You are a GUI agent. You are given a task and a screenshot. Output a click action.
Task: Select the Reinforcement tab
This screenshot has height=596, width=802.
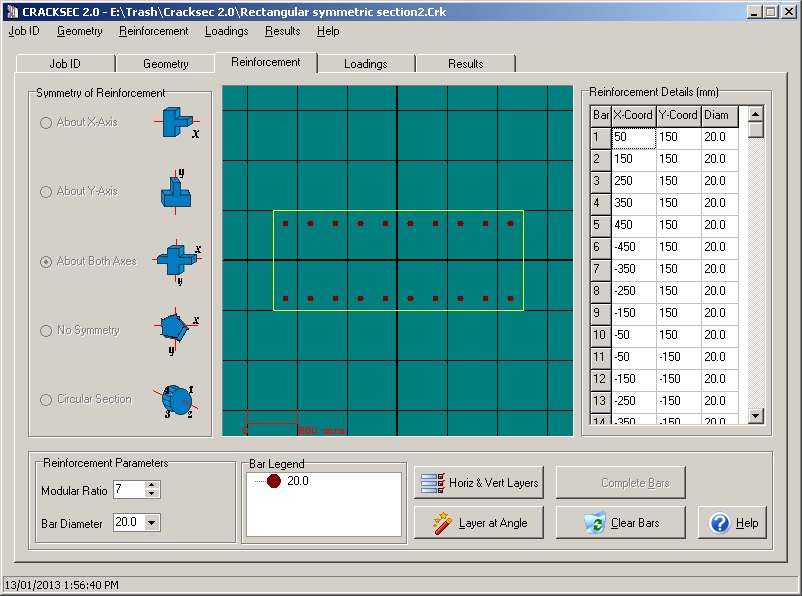pyautogui.click(x=266, y=62)
